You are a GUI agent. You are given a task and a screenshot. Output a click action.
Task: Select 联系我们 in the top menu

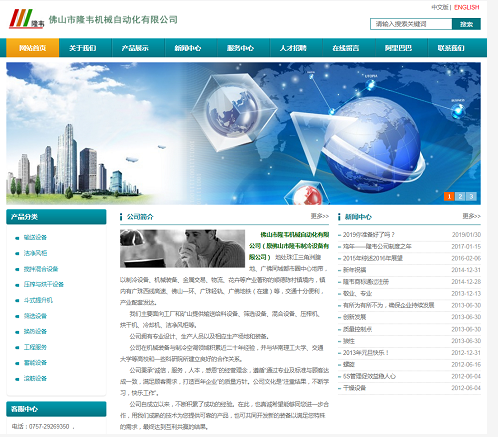click(451, 48)
